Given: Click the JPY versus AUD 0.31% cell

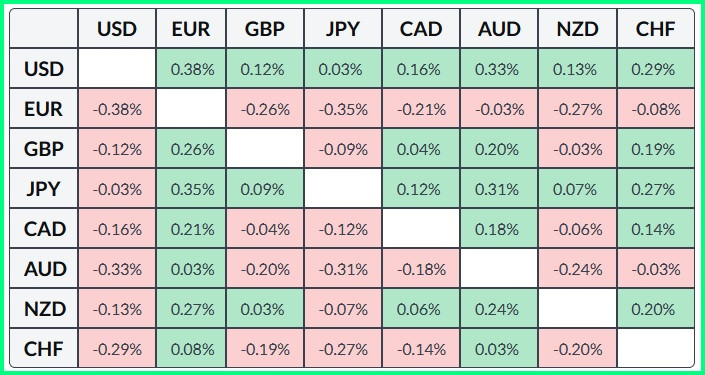Looking at the screenshot, I should pyautogui.click(x=499, y=189).
